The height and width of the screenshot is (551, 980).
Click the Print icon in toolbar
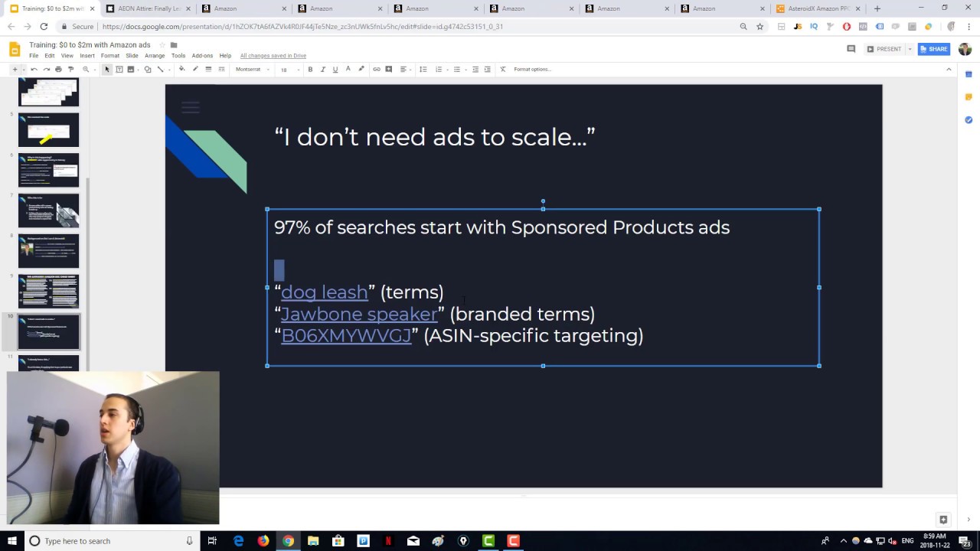(x=58, y=69)
